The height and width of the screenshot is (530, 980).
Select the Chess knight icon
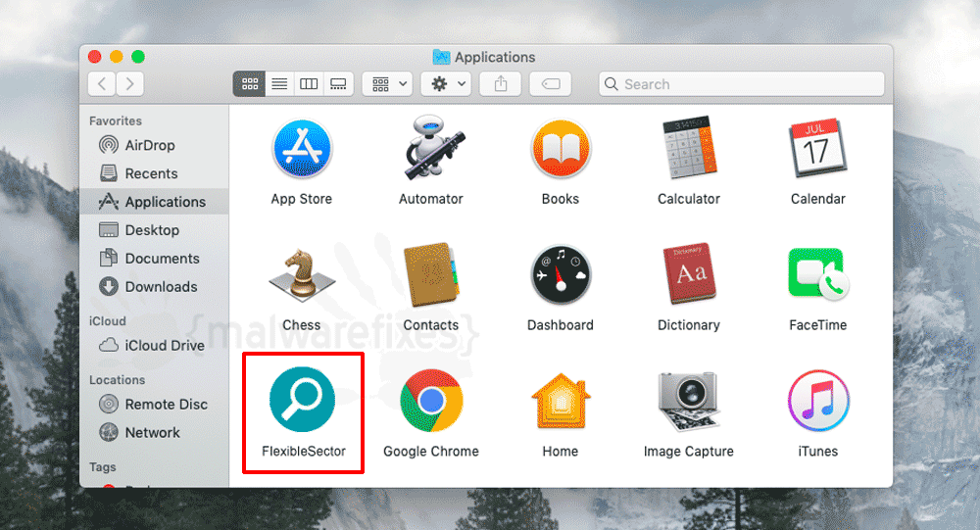pyautogui.click(x=302, y=275)
